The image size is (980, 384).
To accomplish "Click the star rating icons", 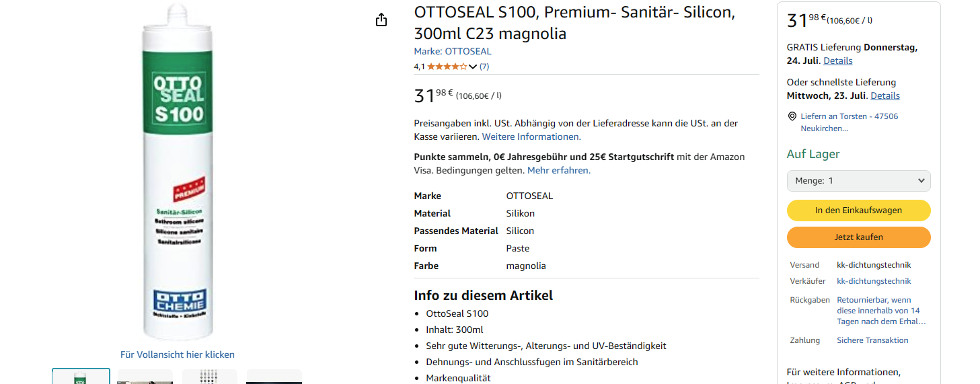I will (447, 67).
